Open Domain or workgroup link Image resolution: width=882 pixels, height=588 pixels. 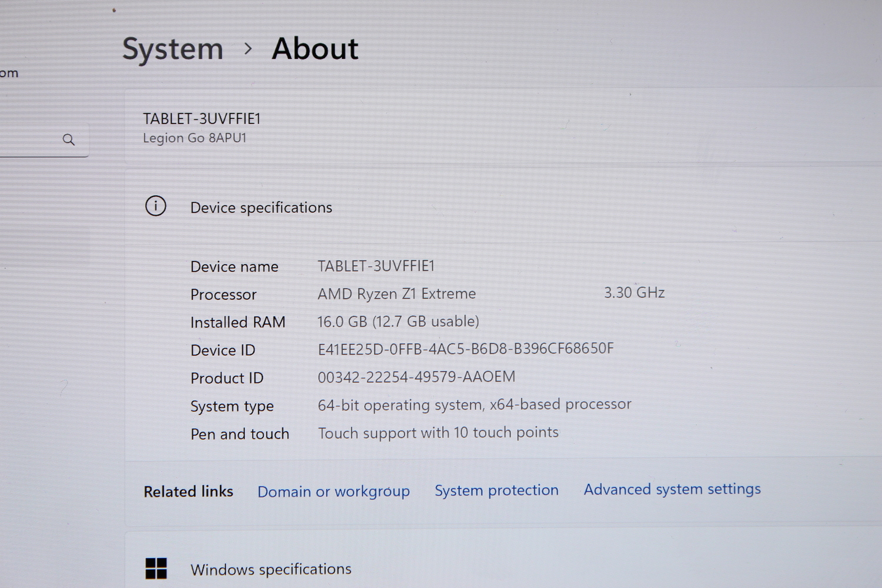[x=333, y=491]
